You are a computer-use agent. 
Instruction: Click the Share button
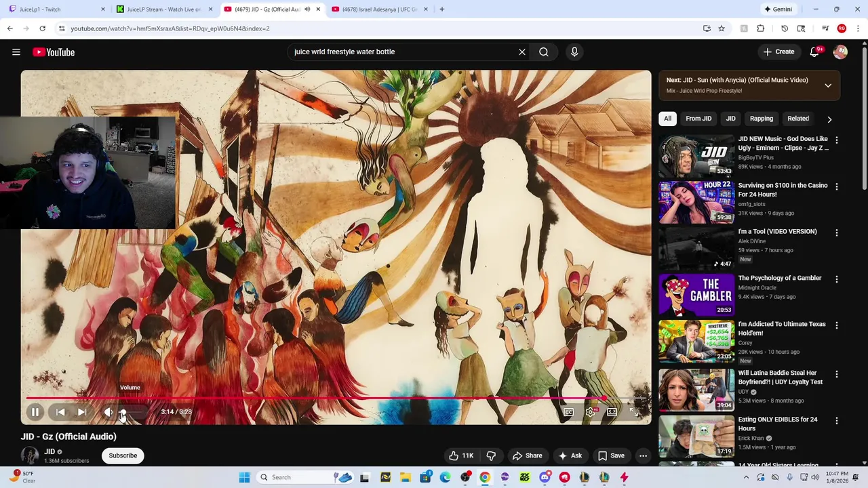coord(527,455)
